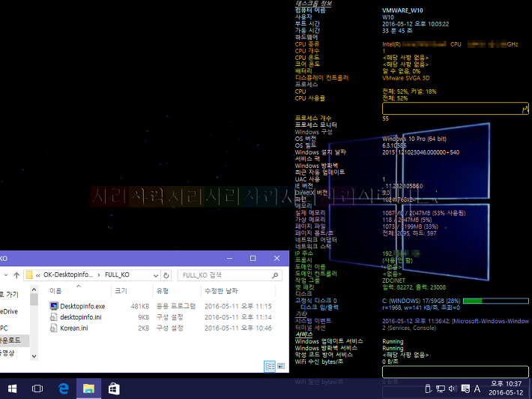This screenshot has height=399, width=532.
Task: Refresh the FULL_KO folder view
Action: click(166, 275)
